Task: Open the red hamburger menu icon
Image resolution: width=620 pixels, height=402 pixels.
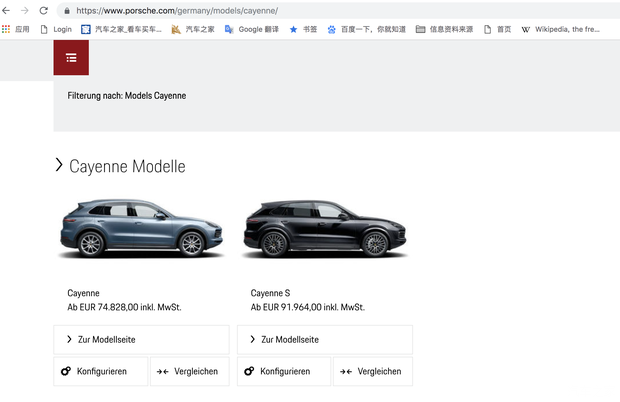Action: click(71, 58)
